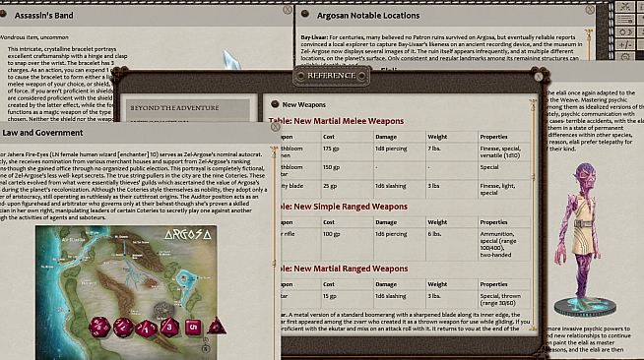The height and width of the screenshot is (360, 644).
Task: Click the scrollbar in Law and Government window
Action: (275, 253)
